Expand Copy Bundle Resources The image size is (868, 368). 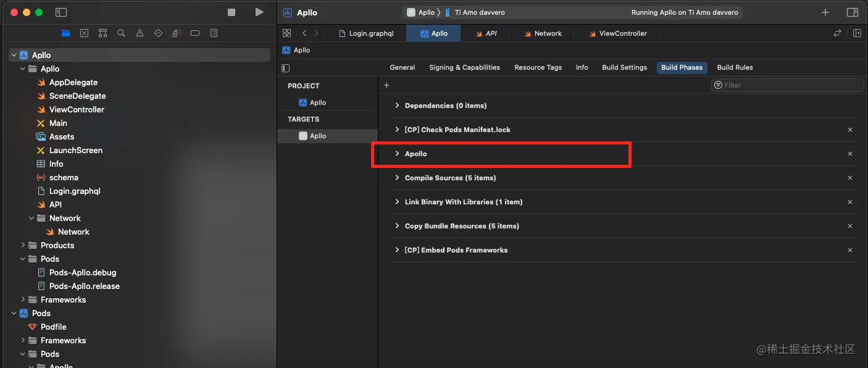click(x=397, y=226)
